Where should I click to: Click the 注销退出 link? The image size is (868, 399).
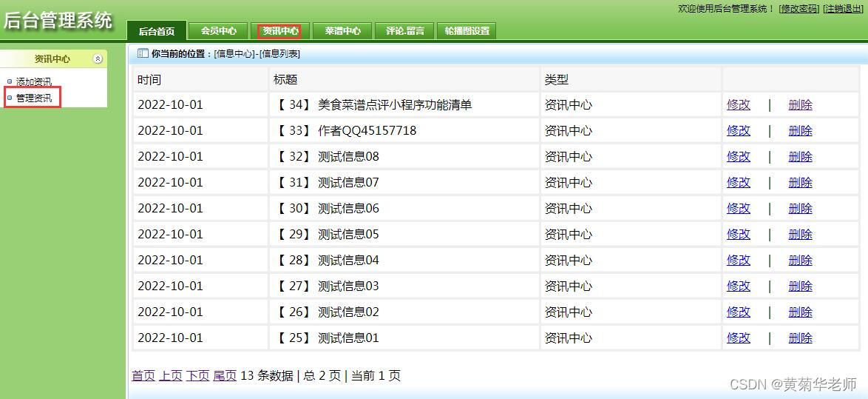(844, 9)
